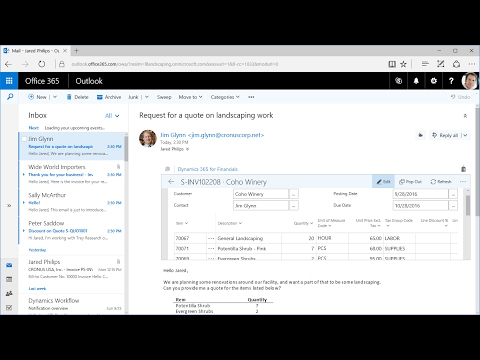This screenshot has height=360, width=480.
Task: Open a new browser tab
Action: pos(76,51)
